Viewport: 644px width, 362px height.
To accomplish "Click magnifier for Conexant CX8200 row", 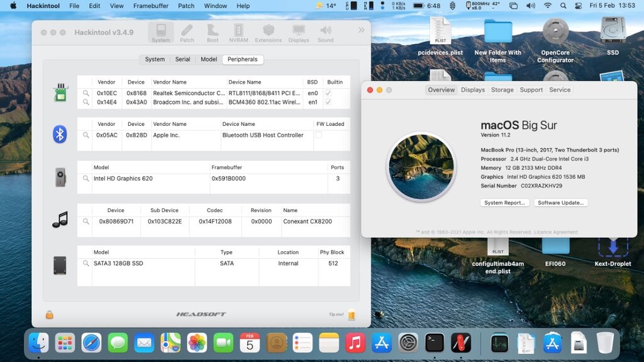I will tap(86, 222).
